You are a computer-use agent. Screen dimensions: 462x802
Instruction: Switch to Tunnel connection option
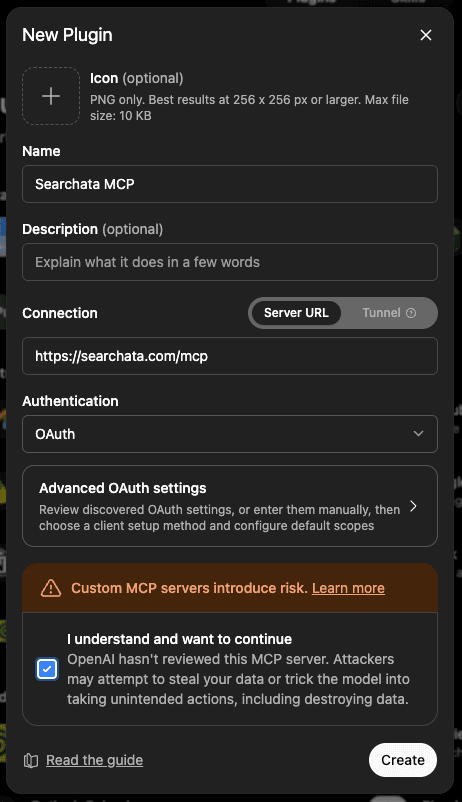point(389,313)
